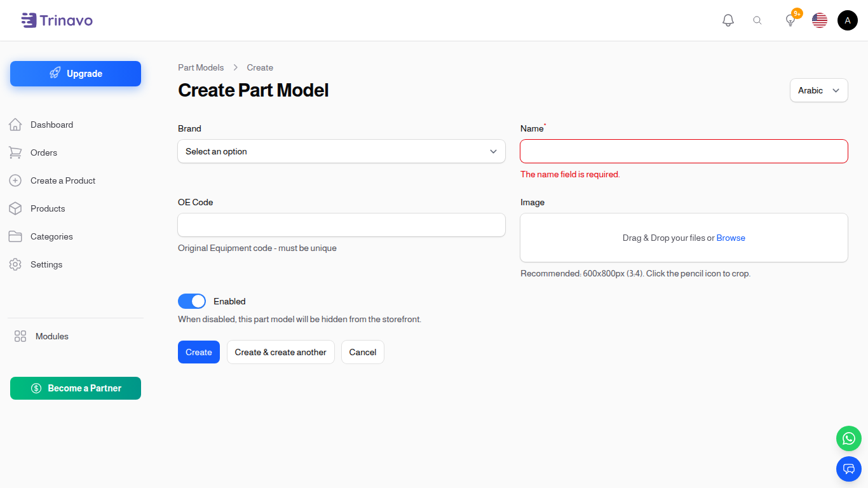
Task: Open the lightbulb tips icon
Action: 790,20
